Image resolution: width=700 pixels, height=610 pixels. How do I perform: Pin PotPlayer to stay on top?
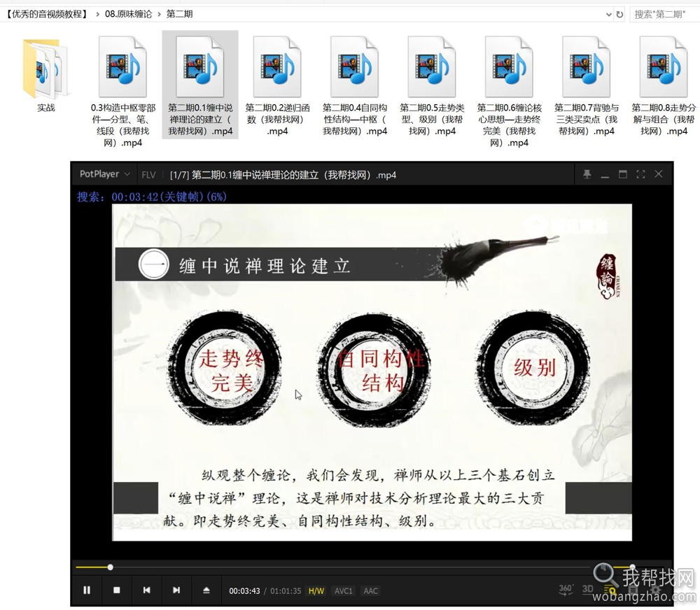coord(587,174)
